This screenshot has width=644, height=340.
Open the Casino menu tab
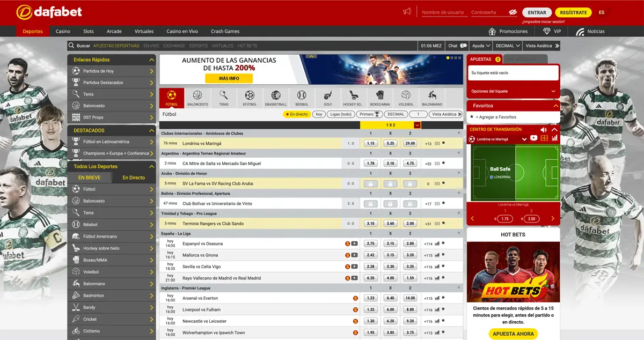coord(63,31)
